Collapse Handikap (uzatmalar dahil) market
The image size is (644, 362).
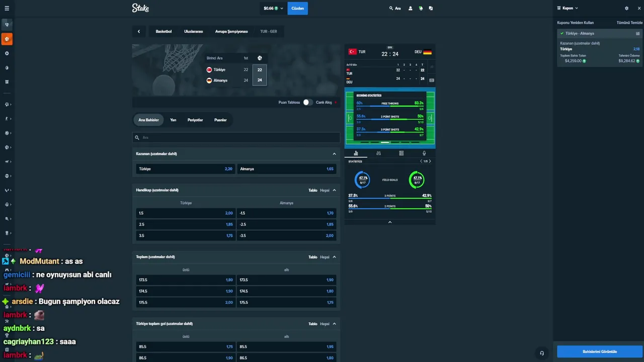pos(334,190)
